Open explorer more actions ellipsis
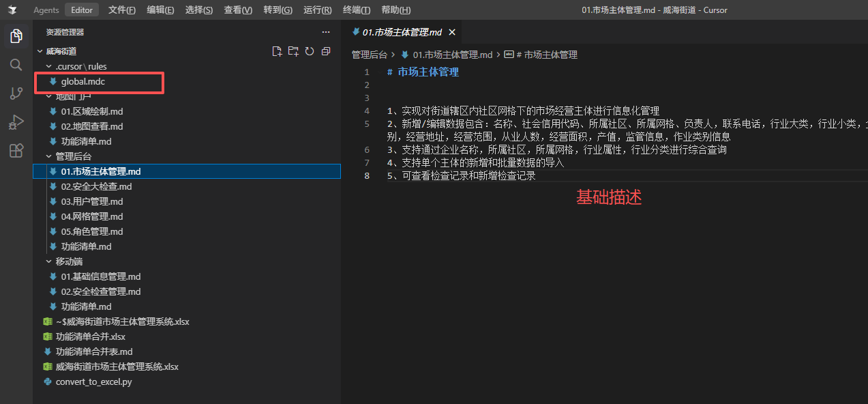Screen dimensions: 868x404 (x=326, y=32)
